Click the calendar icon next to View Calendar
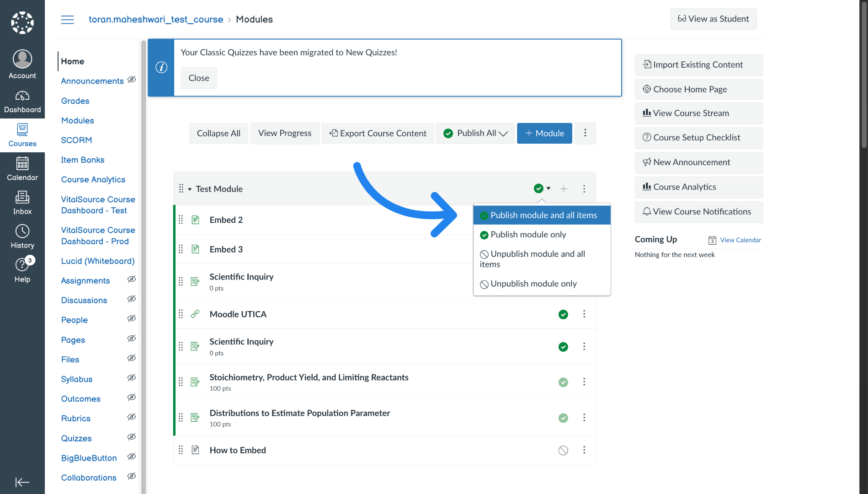The image size is (868, 494). 712,240
